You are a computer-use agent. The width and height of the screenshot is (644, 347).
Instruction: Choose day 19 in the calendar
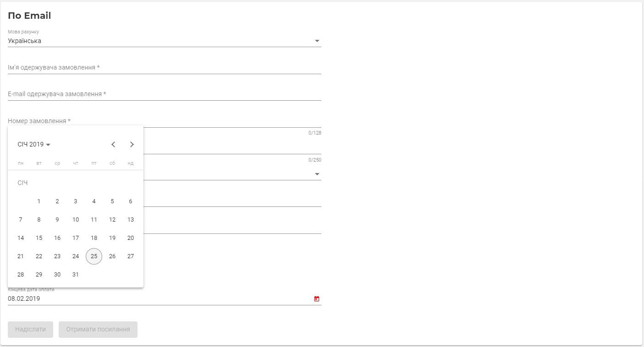(x=112, y=238)
